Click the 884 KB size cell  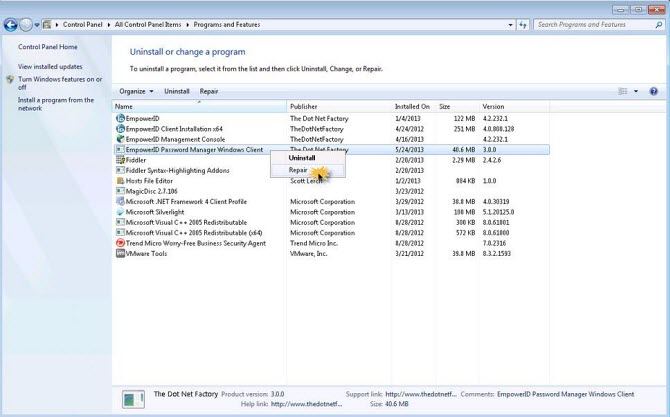pos(465,181)
